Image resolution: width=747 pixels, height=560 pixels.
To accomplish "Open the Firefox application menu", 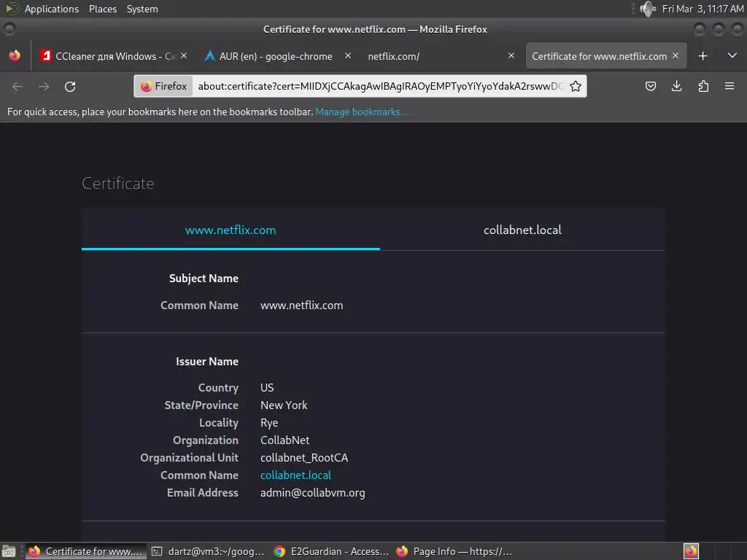I will click(x=729, y=86).
